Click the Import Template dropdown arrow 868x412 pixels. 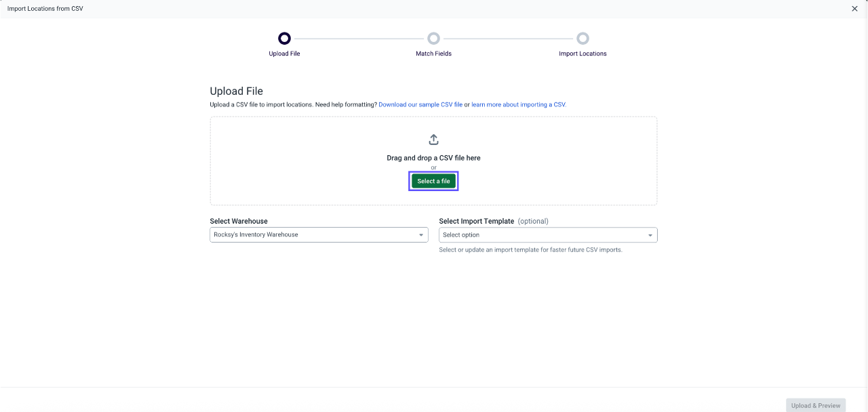pyautogui.click(x=650, y=235)
